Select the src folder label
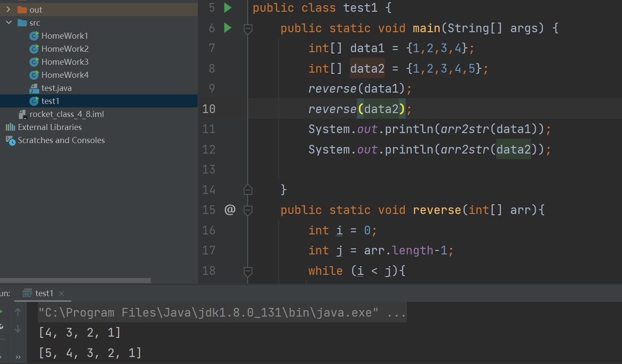622x364 pixels. [x=35, y=23]
